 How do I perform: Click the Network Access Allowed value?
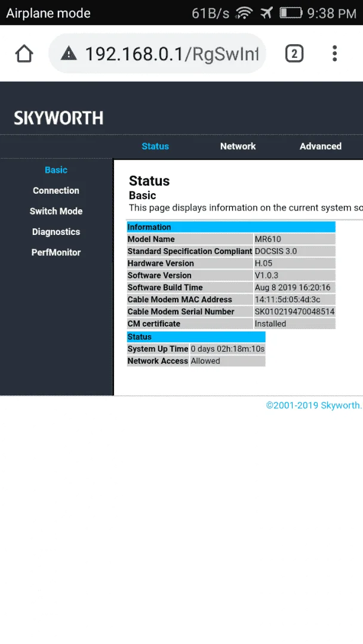(x=227, y=361)
